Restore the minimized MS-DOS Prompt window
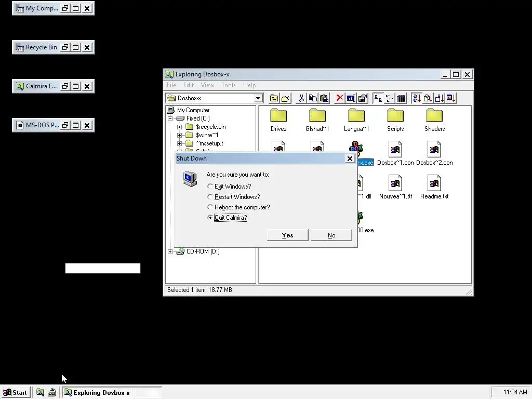 65,125
